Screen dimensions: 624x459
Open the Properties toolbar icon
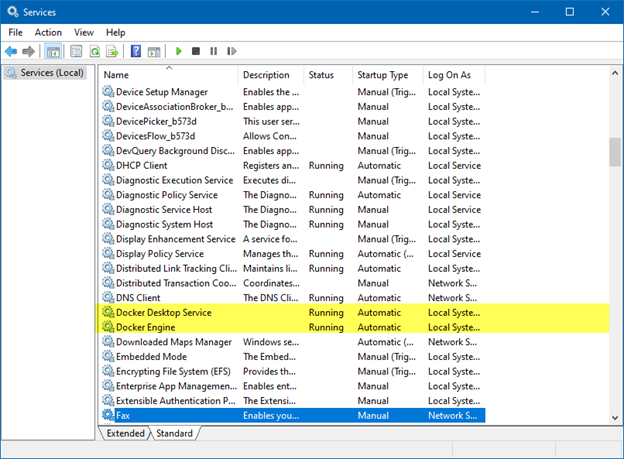[x=76, y=51]
